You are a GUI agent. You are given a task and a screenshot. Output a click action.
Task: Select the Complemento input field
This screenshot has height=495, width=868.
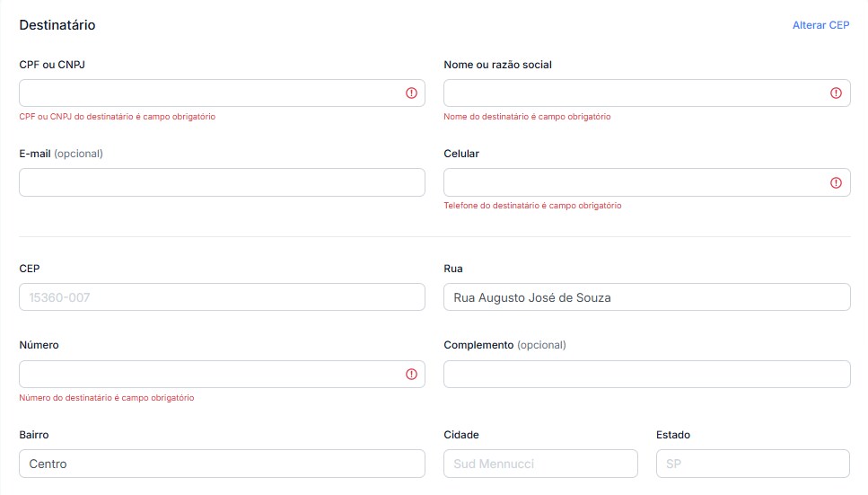[646, 375]
